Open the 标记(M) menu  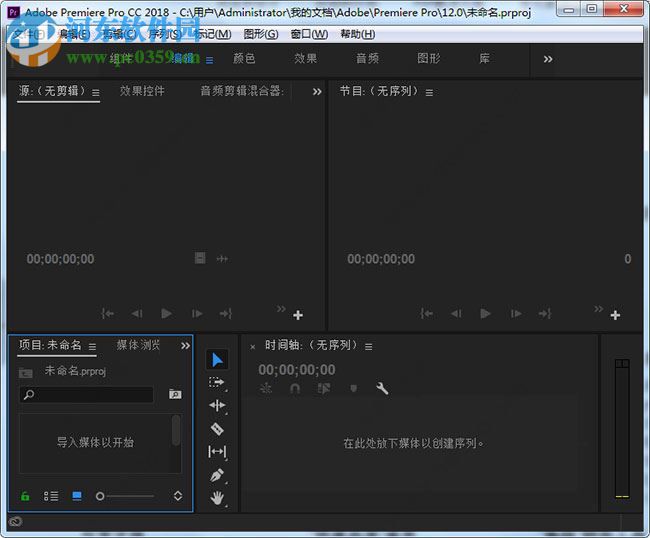pyautogui.click(x=212, y=34)
